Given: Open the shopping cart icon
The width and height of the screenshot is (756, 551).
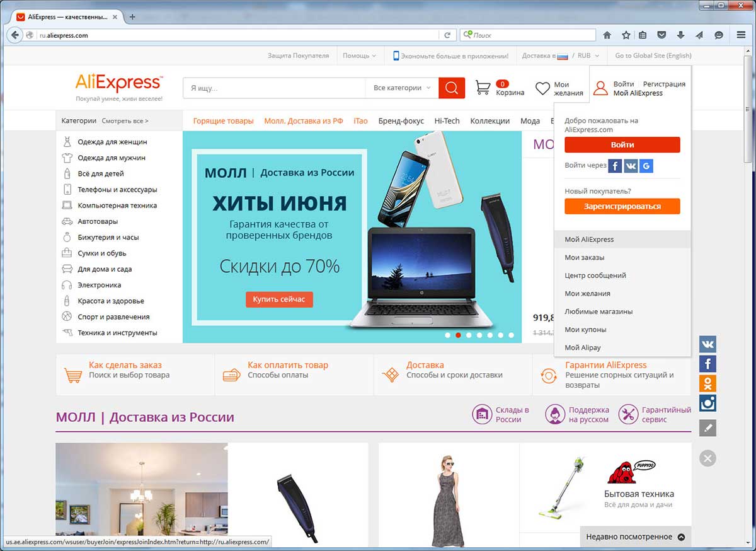Looking at the screenshot, I should coord(483,88).
